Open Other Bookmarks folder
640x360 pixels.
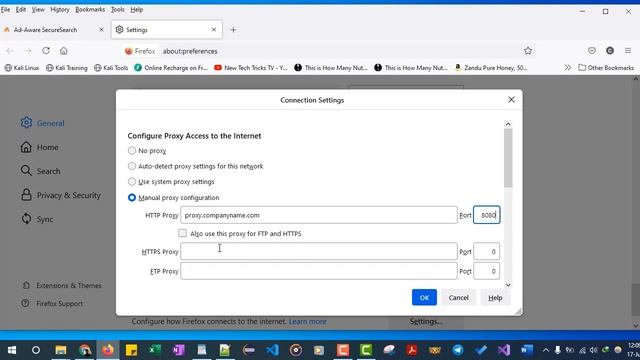pyautogui.click(x=606, y=68)
